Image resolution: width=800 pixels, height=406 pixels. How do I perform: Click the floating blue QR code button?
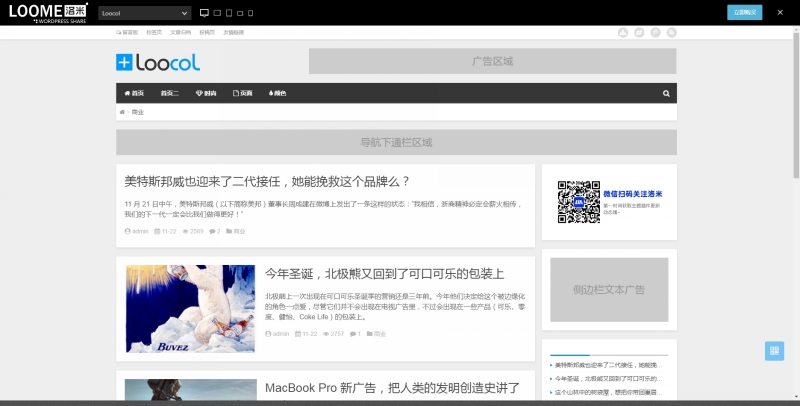(x=774, y=351)
